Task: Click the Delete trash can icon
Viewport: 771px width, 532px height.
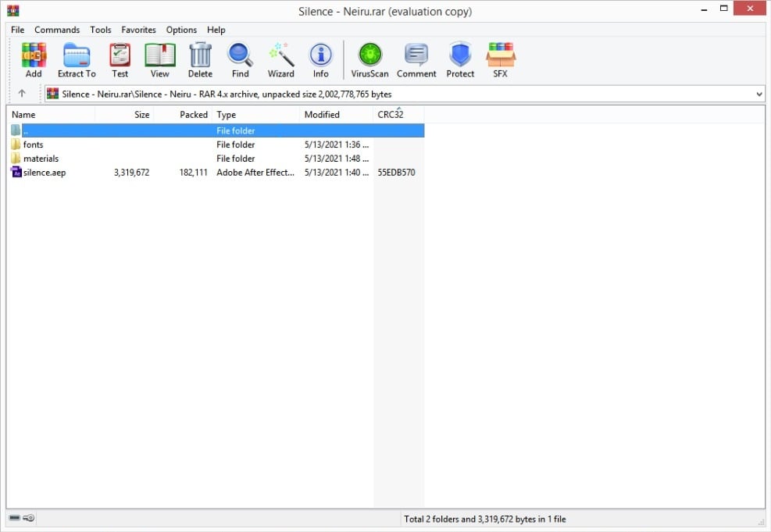Action: pyautogui.click(x=200, y=55)
